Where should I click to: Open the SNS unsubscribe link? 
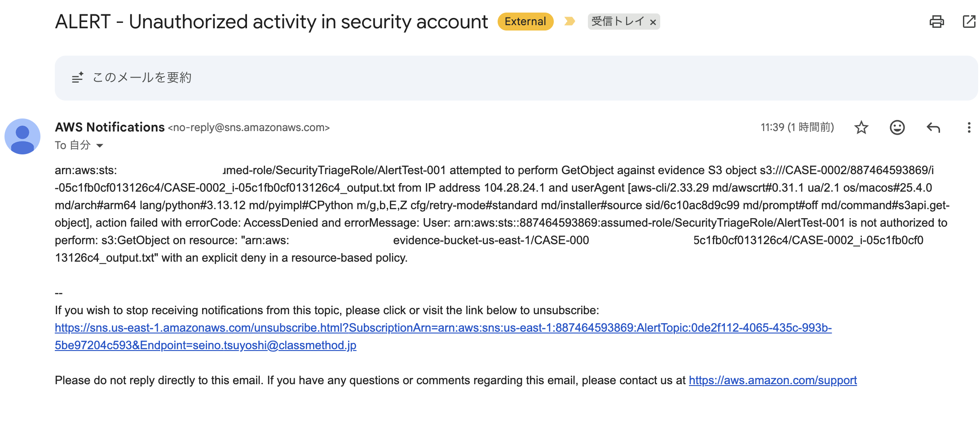tap(443, 328)
